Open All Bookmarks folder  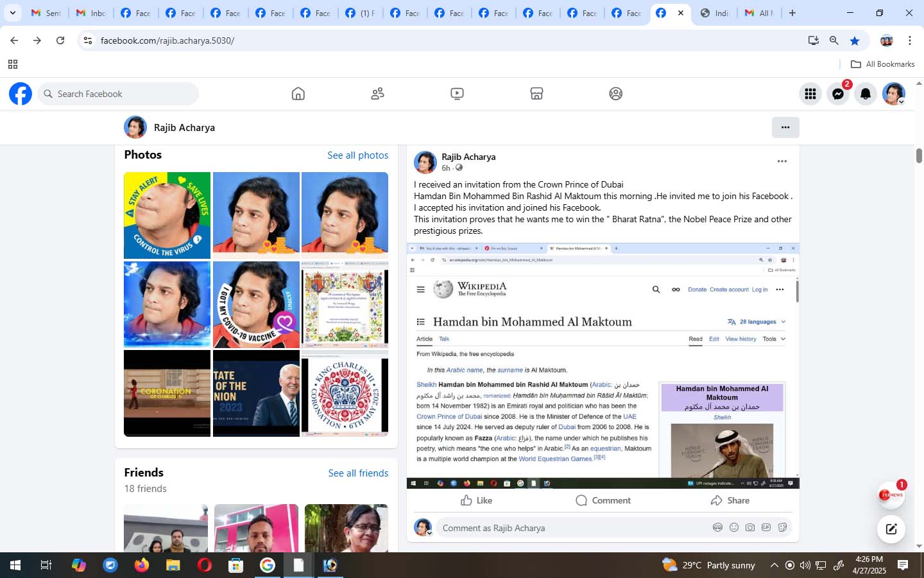[882, 64]
